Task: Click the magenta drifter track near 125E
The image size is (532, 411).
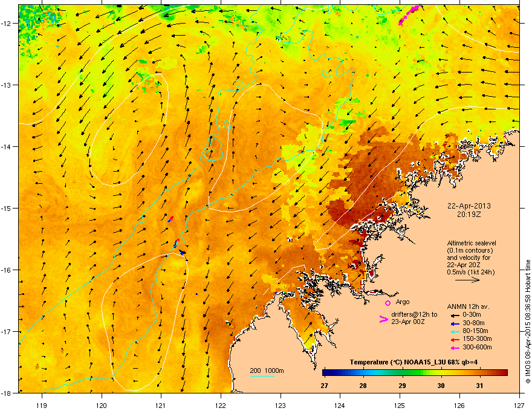Action: [410, 15]
